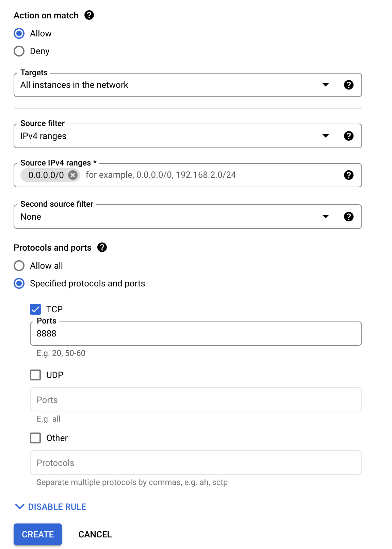The height and width of the screenshot is (549, 392).
Task: Check the Other protocols checkbox
Action: pos(35,438)
